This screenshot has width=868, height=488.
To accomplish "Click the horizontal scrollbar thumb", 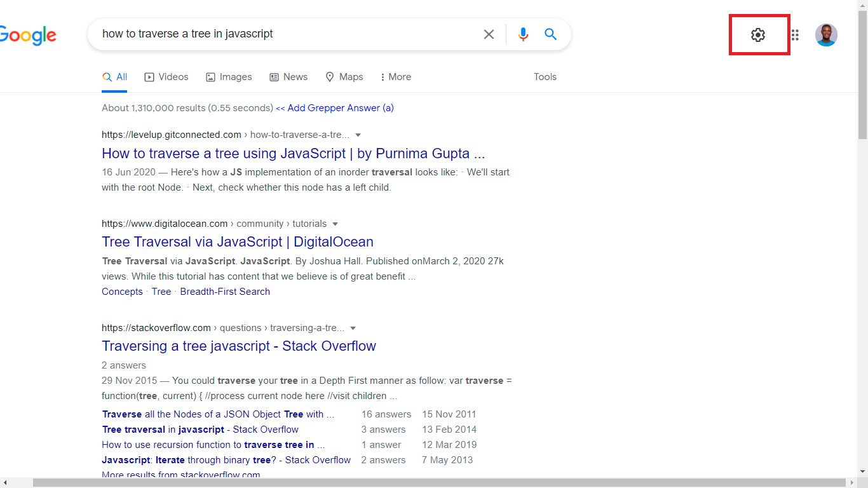I will click(x=439, y=483).
